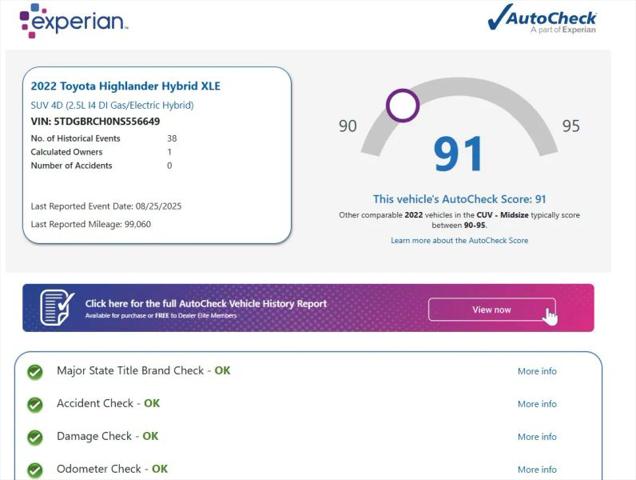Click the Calculated Owners row
Viewport: 636px width, 480px height.
[x=101, y=152]
